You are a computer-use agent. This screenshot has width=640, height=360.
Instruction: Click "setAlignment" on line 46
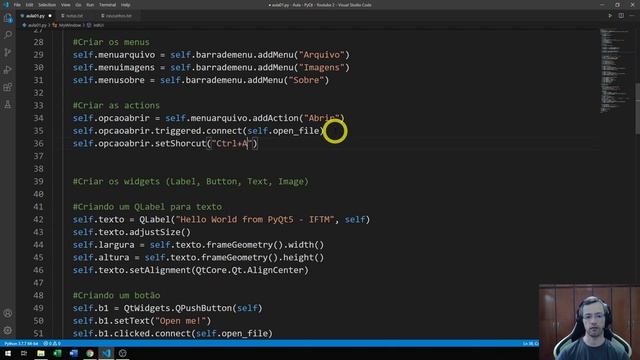[160, 270]
